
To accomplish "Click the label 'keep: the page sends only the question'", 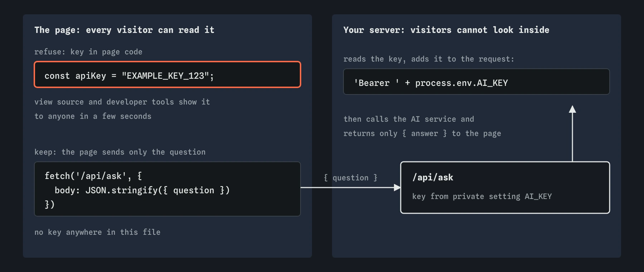I will point(120,152).
